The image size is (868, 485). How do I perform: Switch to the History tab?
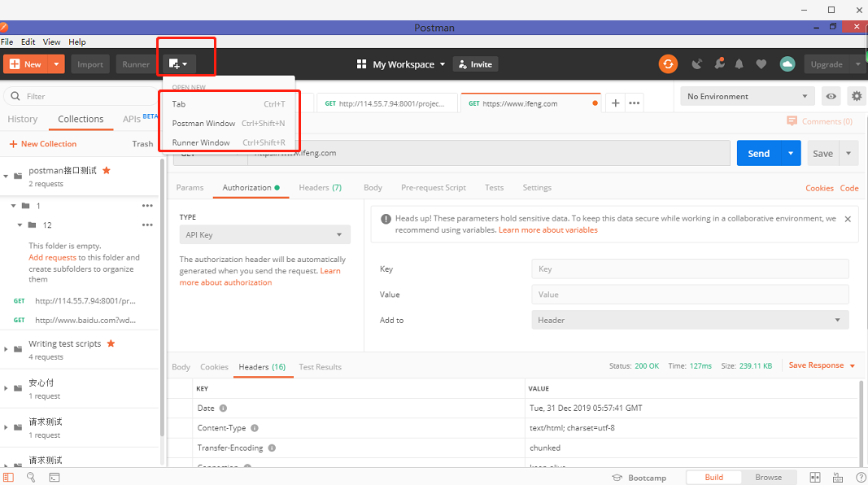coord(23,119)
